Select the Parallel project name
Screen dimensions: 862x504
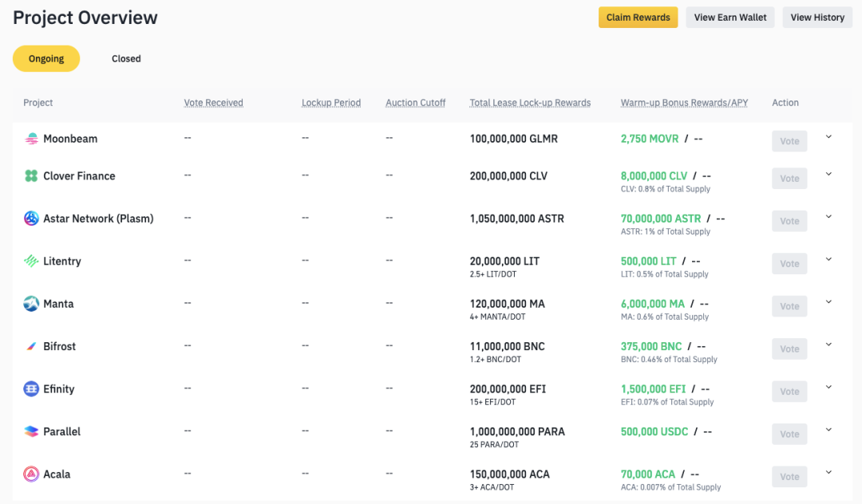coord(61,431)
